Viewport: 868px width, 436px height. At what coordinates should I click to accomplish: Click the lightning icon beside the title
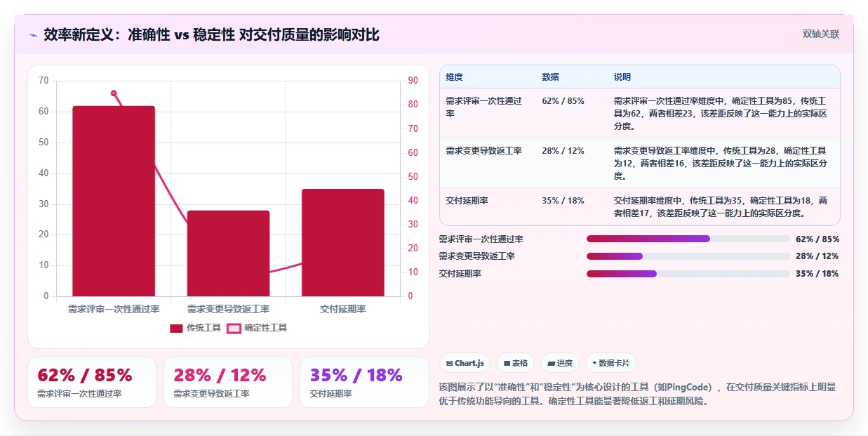click(x=33, y=35)
